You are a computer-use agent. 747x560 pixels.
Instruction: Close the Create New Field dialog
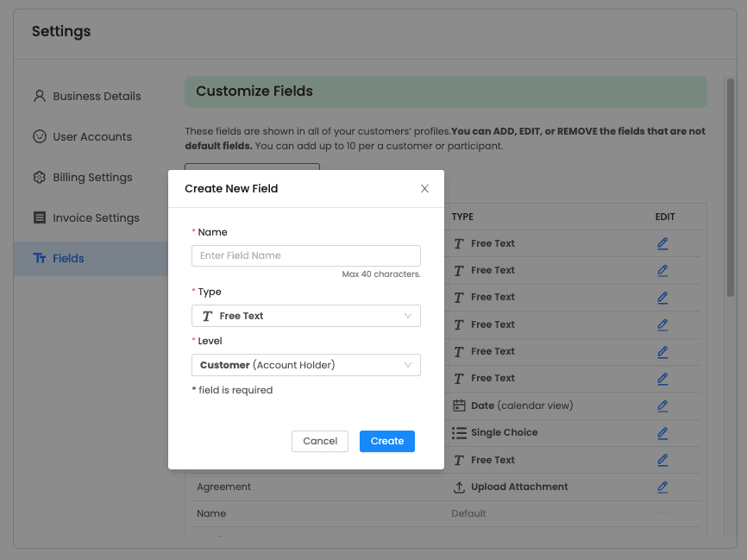point(424,189)
